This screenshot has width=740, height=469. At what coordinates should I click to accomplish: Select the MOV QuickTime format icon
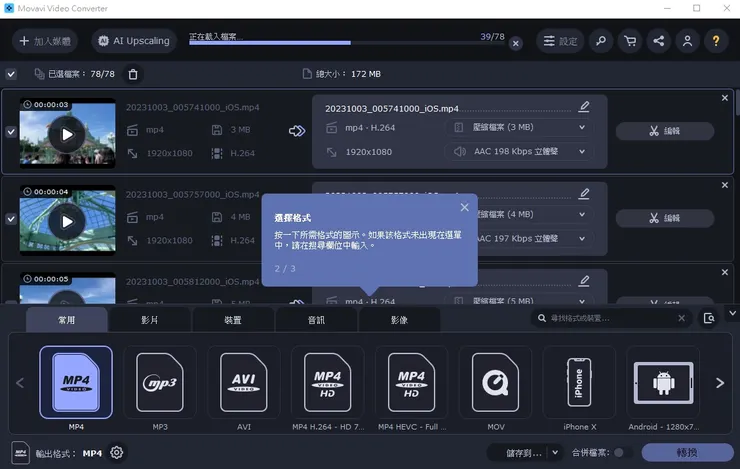pos(495,383)
